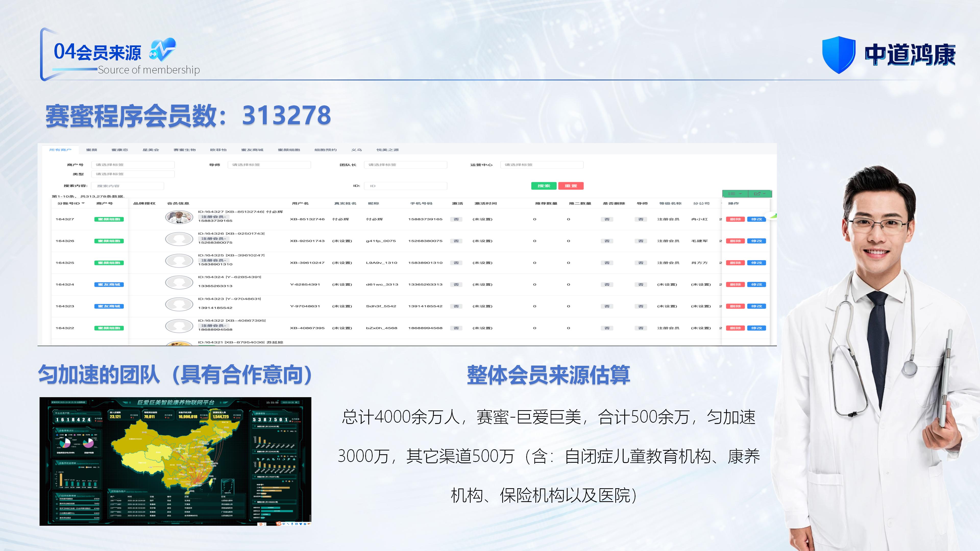Screen dimensions: 980x551
Task: Click the 蜜颜细胞 tag in row 164326
Action: 109,241
